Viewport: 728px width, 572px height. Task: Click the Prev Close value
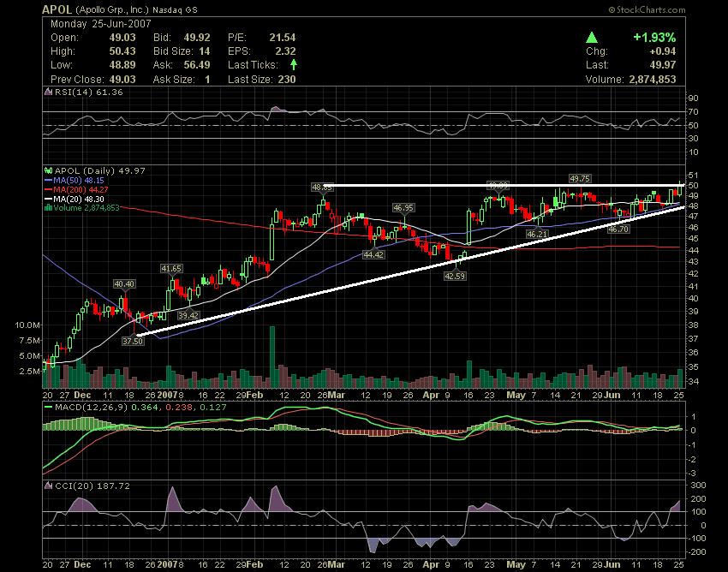[122, 80]
